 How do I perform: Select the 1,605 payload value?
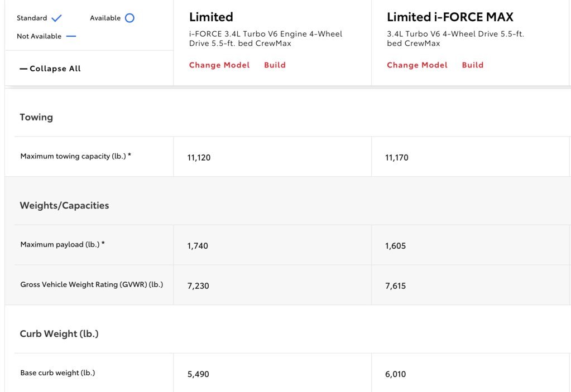pos(396,246)
